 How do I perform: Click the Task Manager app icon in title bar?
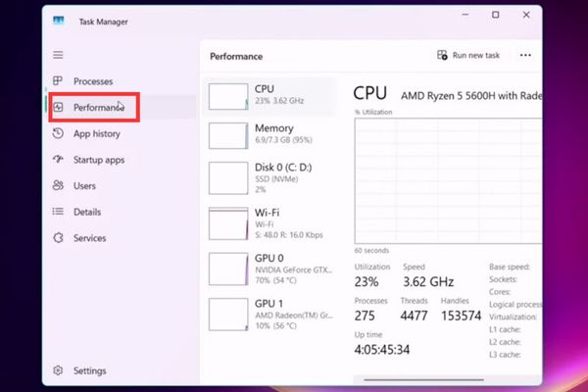click(61, 19)
